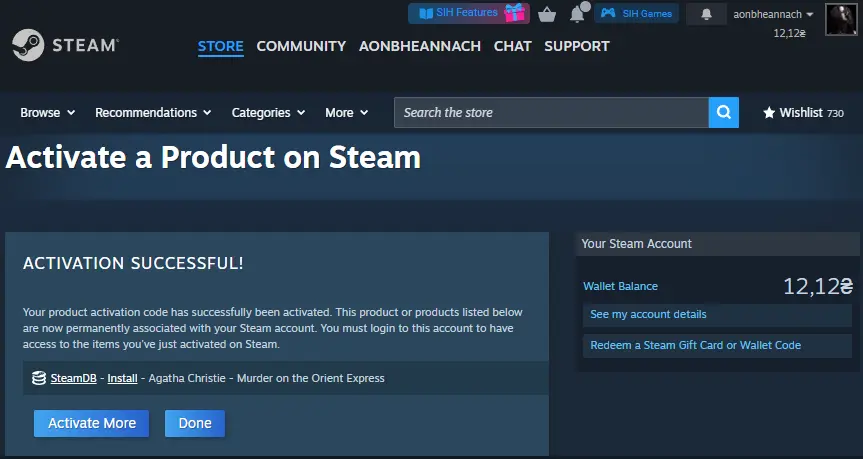
Task: Open Redeem a Steam Gift Card link
Action: click(717, 346)
